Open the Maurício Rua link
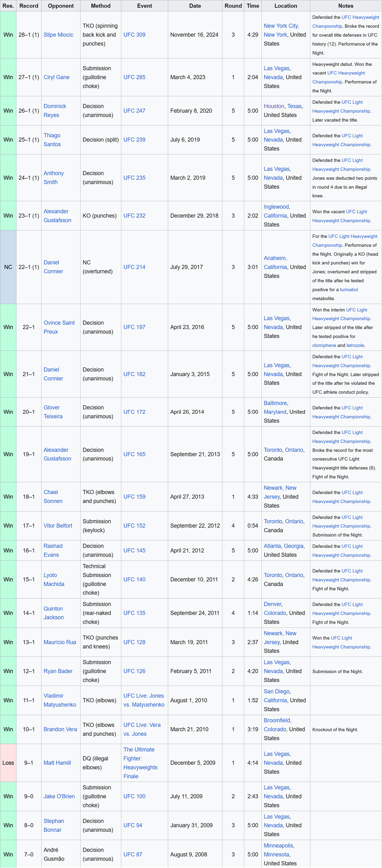Viewport: 382px width, 868px height. coord(60,642)
